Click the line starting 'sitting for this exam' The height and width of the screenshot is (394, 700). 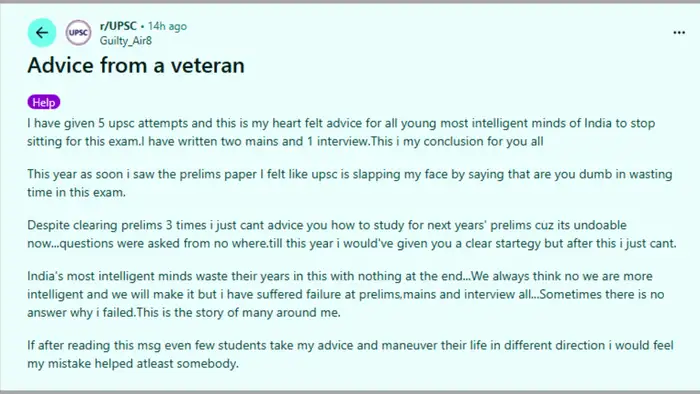(x=285, y=141)
